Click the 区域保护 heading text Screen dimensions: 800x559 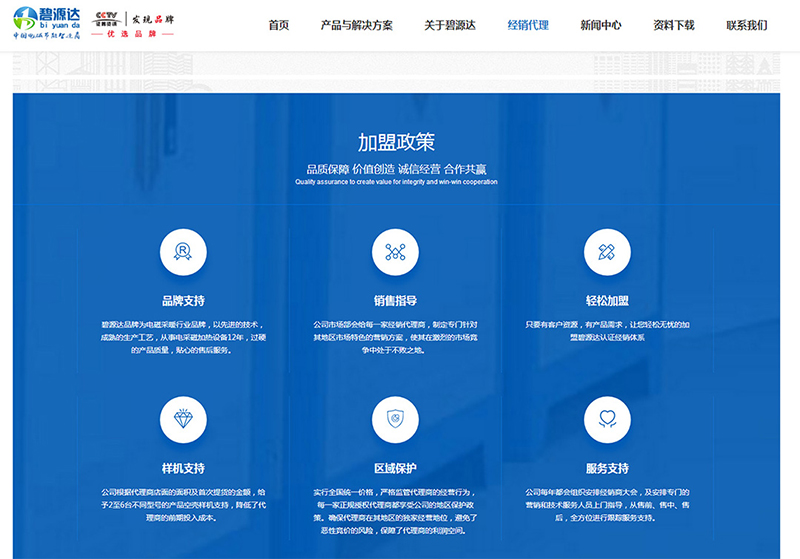coord(395,468)
